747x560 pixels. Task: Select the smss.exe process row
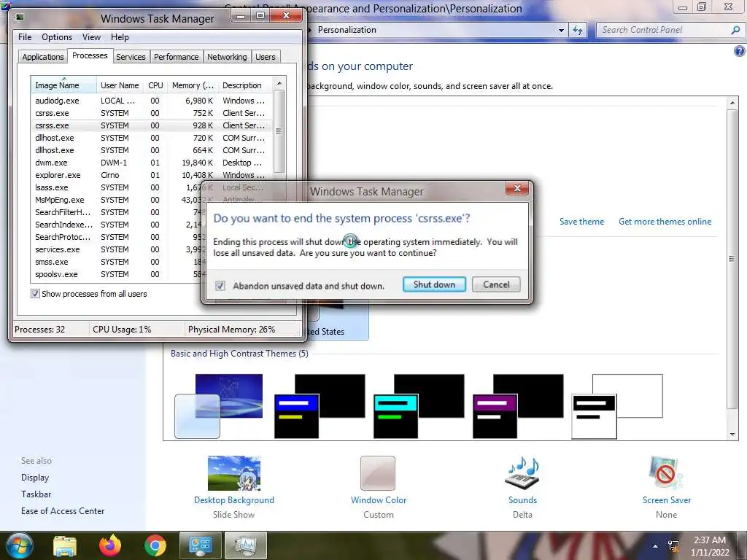pyautogui.click(x=117, y=262)
